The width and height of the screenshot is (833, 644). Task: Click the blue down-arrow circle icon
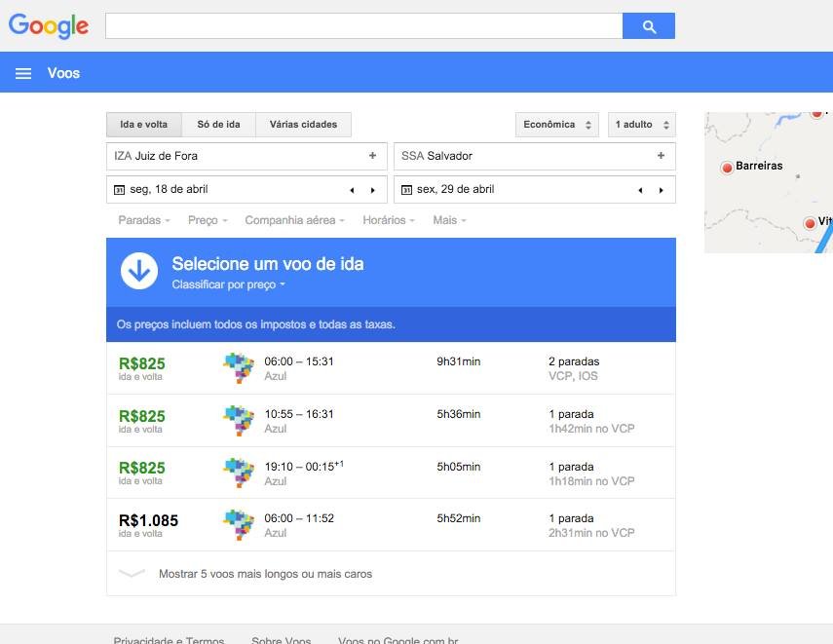(x=139, y=272)
